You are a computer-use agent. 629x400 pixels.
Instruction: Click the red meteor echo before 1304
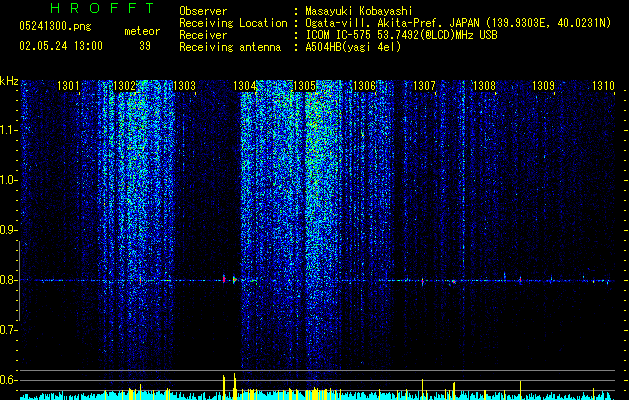click(224, 279)
